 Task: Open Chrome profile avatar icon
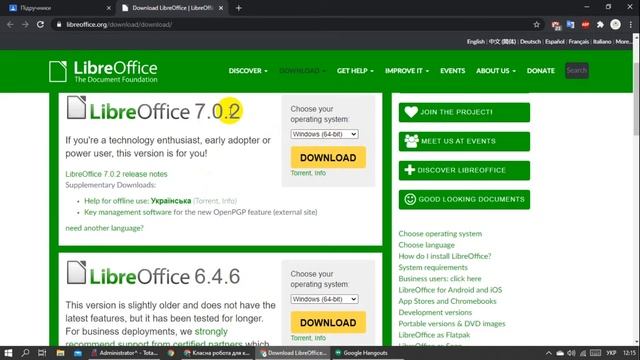[x=616, y=24]
